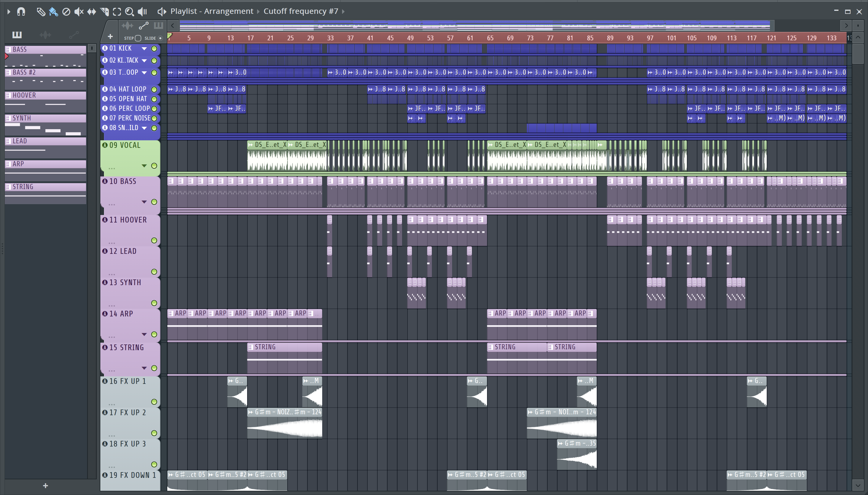Image resolution: width=868 pixels, height=495 pixels.
Task: Mute the 16 FX UP 1 track
Action: 154,402
